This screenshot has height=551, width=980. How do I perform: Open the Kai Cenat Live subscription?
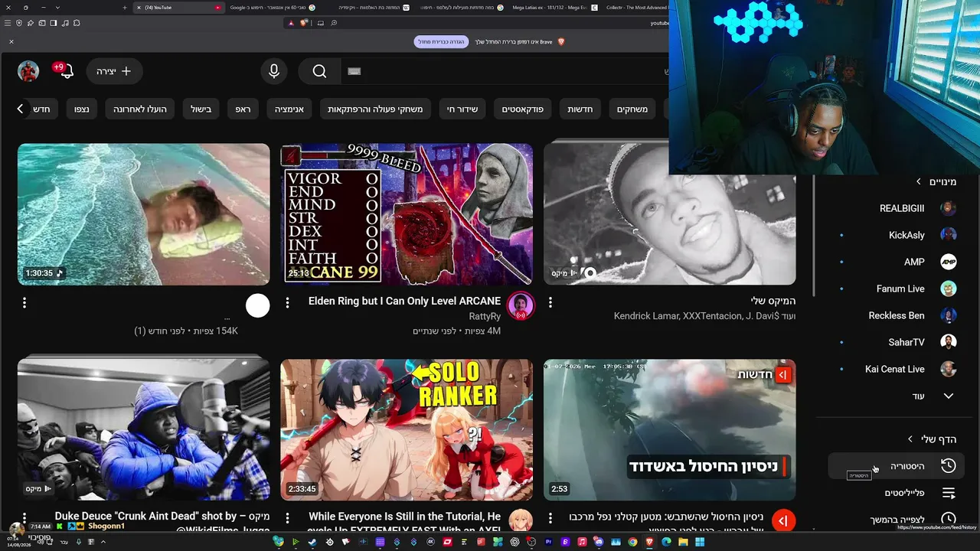pos(895,369)
